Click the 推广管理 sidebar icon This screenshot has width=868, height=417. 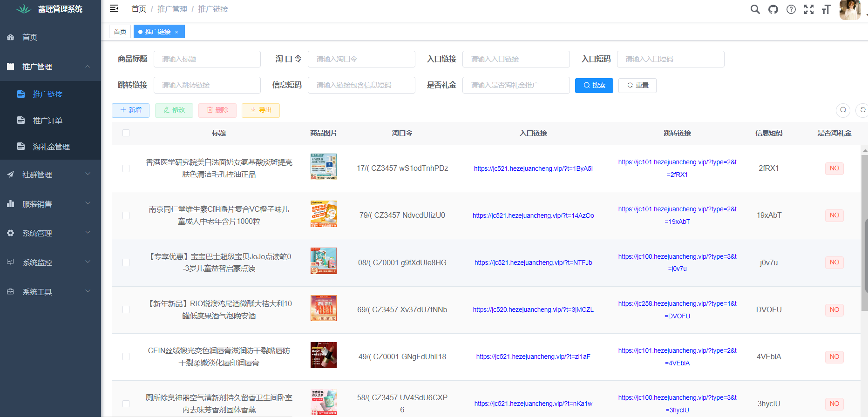(x=11, y=67)
